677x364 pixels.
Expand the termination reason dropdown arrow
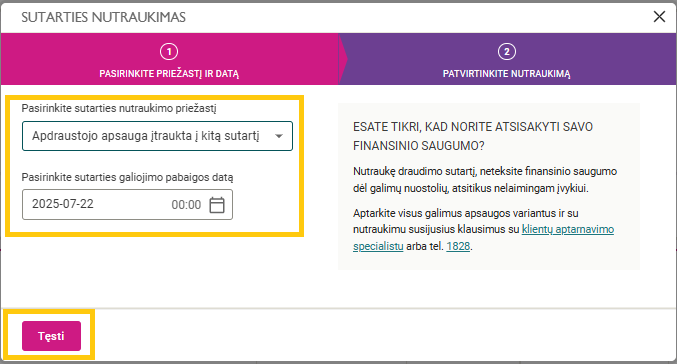point(279,136)
